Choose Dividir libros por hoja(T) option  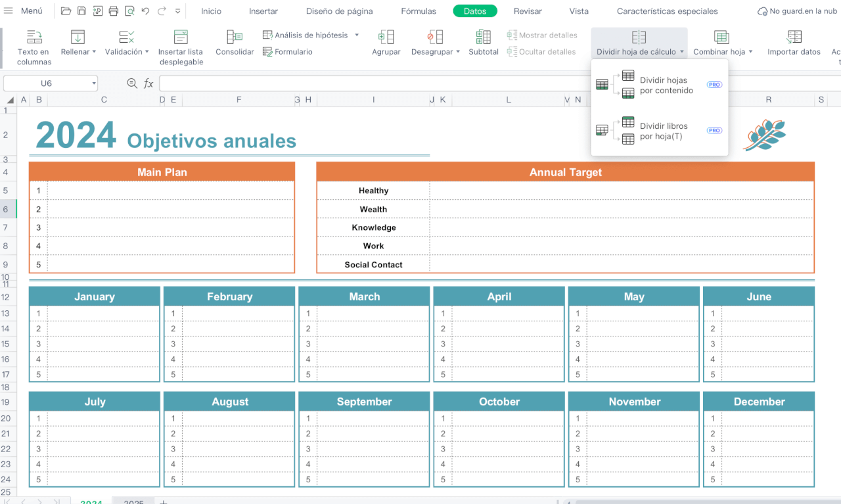663,131
